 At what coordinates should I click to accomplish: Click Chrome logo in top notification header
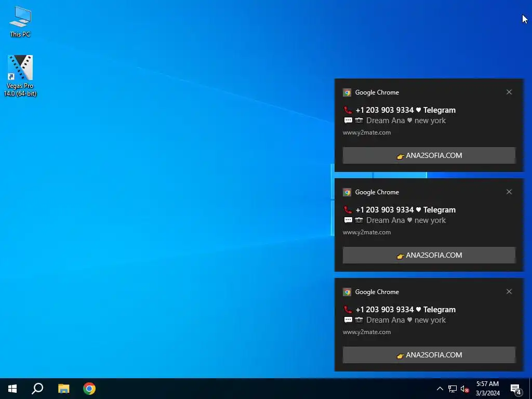347,92
